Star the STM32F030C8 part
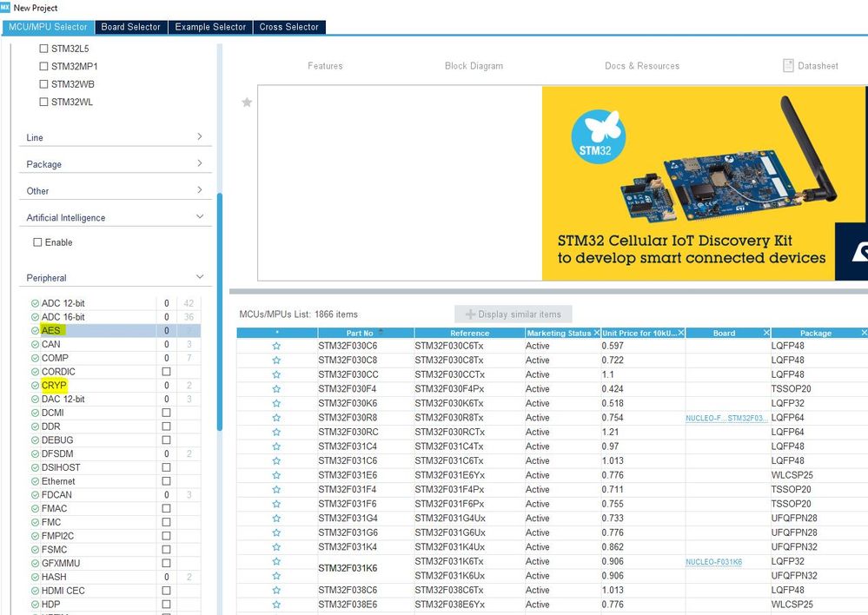868x615 pixels. (276, 360)
